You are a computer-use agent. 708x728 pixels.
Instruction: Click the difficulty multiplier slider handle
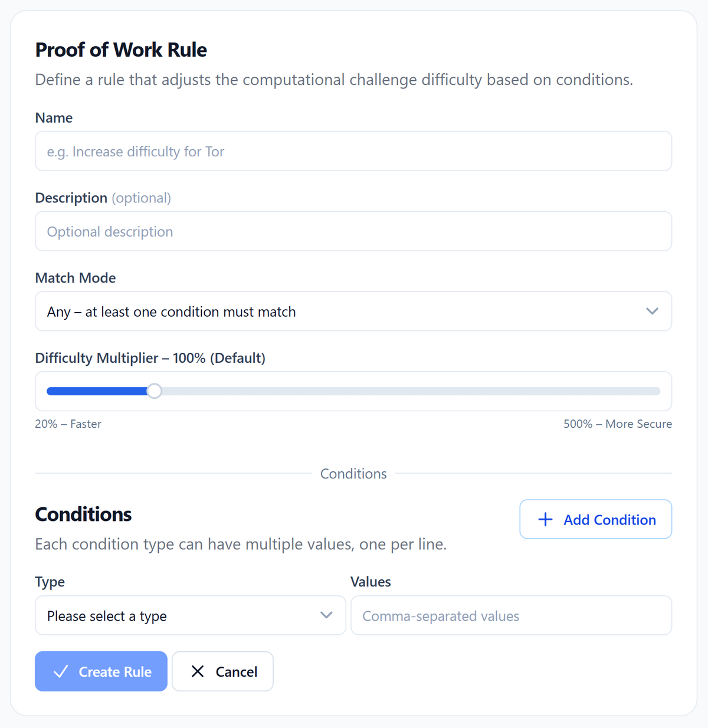[x=154, y=391]
